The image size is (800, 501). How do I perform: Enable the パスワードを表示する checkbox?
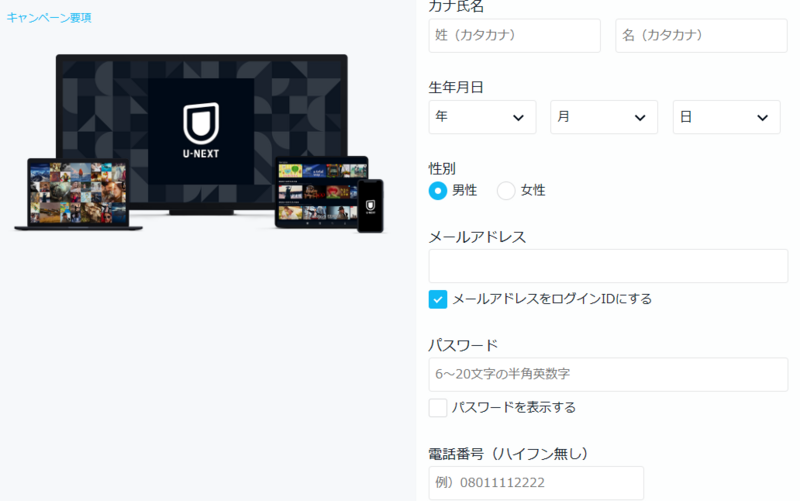438,408
